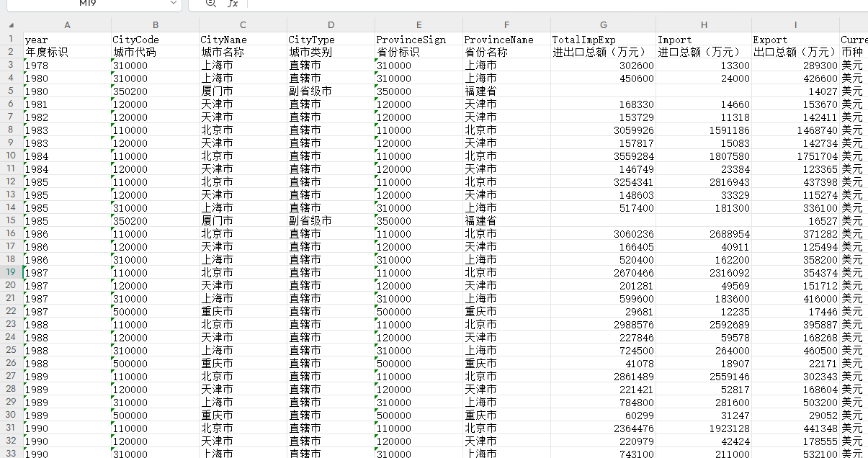Click the import value '1807580'
This screenshot has width=868, height=458.
pyautogui.click(x=704, y=156)
